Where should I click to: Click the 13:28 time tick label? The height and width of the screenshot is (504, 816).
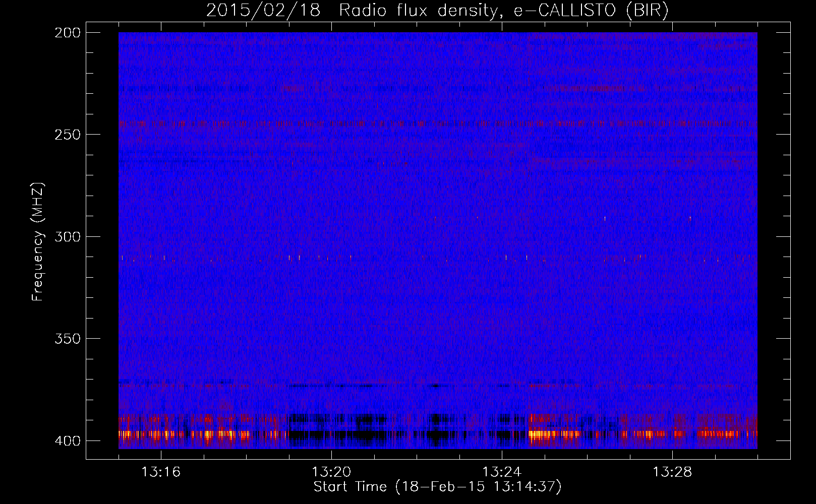click(x=672, y=472)
